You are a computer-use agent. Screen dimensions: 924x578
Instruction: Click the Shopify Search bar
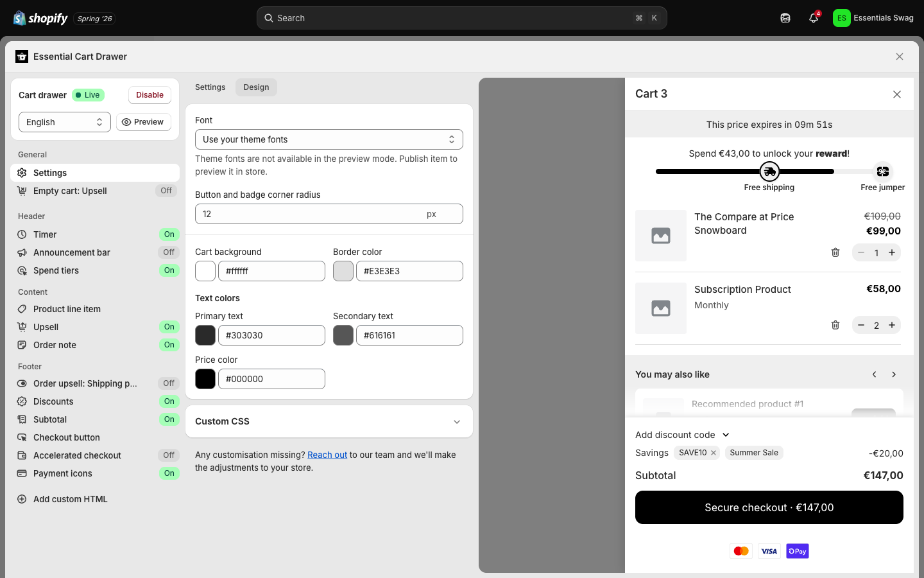[462, 18]
